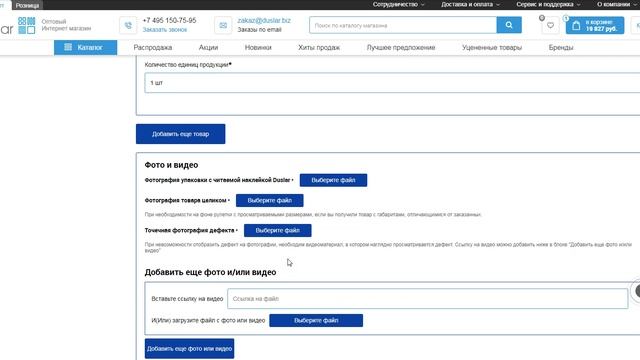Viewport: 640px width, 360px height.
Task: Expand the О компании menu
Action: 617,4
